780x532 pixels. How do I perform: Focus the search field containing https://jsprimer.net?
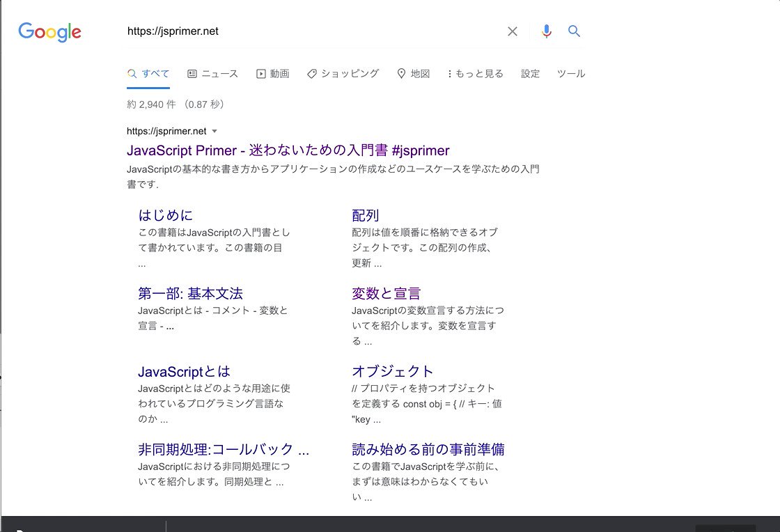pyautogui.click(x=313, y=31)
